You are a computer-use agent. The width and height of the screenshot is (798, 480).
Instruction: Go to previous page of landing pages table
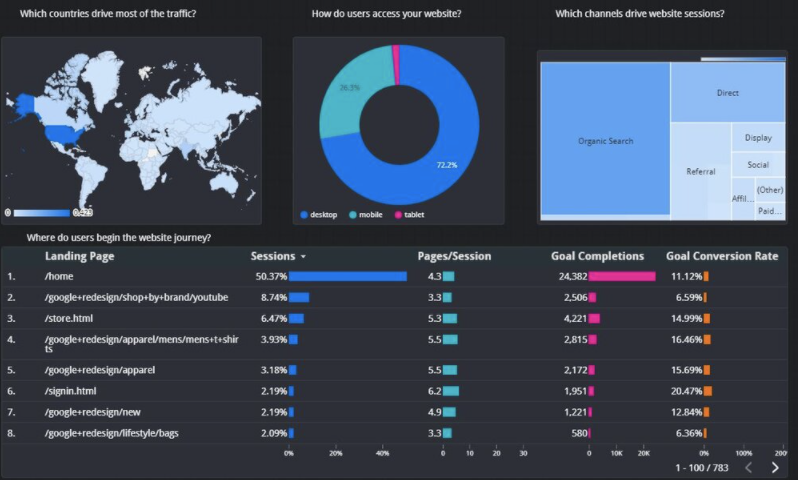pyautogui.click(x=749, y=467)
